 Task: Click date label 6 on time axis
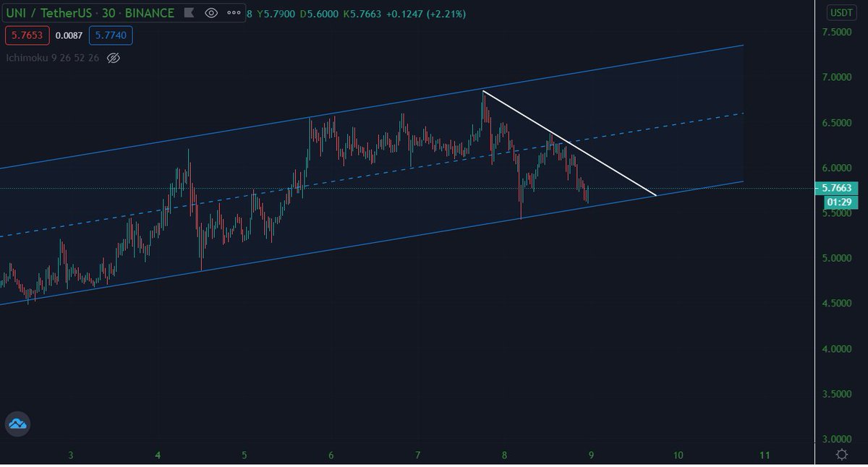pyautogui.click(x=331, y=455)
